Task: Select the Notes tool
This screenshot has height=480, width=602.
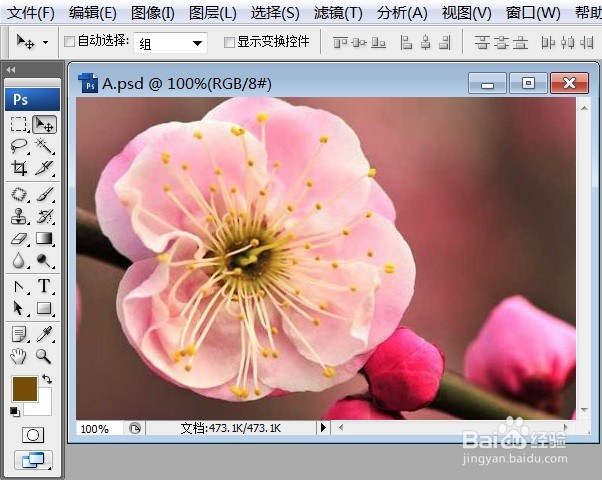Action: [19, 334]
